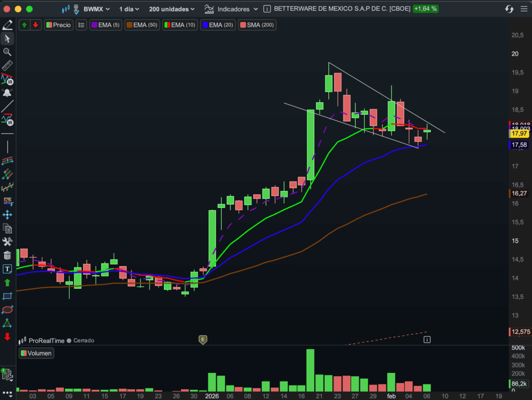This screenshot has height=400, width=532.
Task: Toggle the EMA (50) indicator
Action: 142,25
